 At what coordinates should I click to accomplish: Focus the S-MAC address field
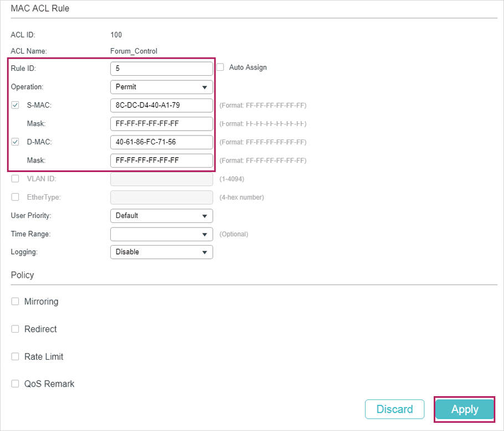click(161, 105)
